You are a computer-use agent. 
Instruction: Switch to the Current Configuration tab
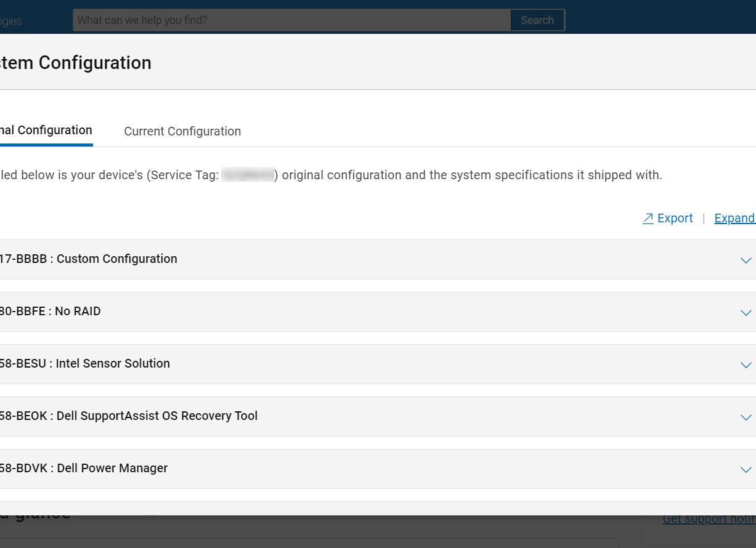tap(182, 131)
